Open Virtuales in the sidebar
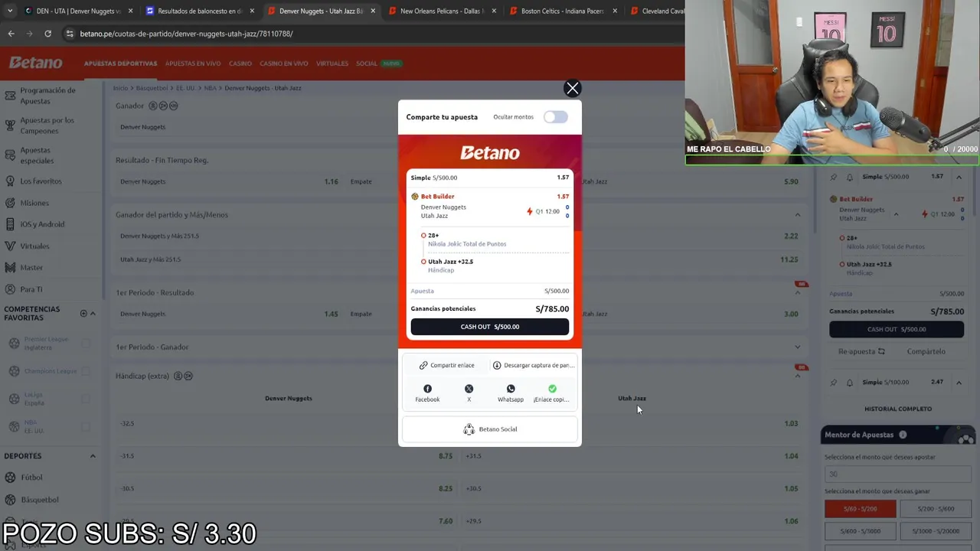 pos(34,246)
